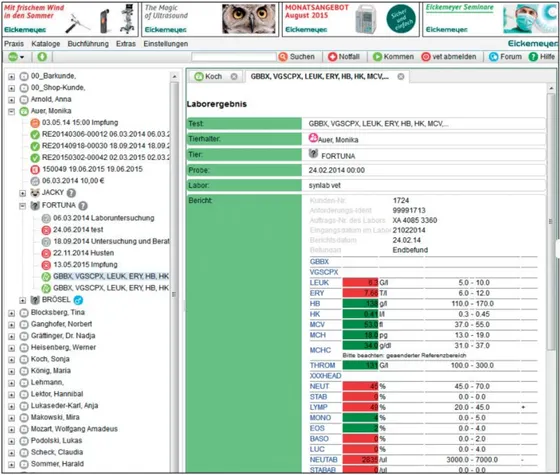Click the green download arrow toolbar icon

coord(42,57)
